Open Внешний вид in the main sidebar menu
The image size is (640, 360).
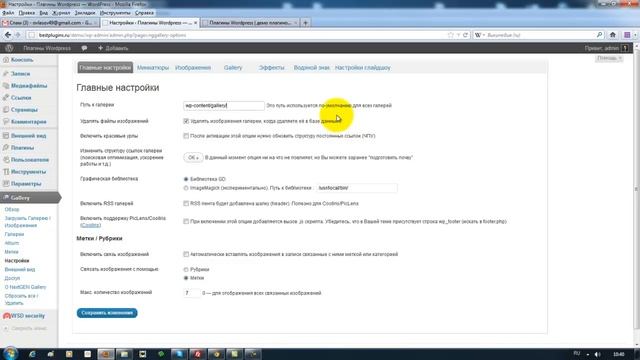point(28,136)
